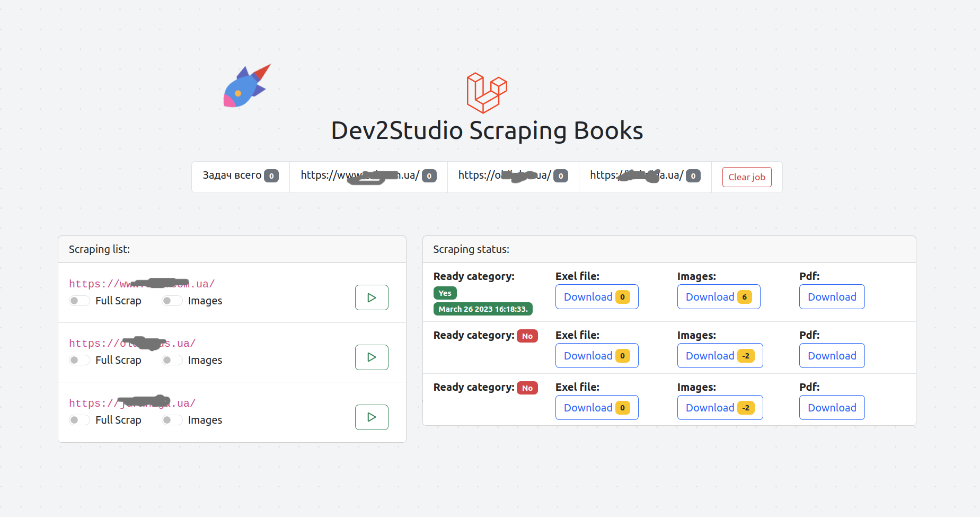Download Pdf in third status row
The height and width of the screenshot is (517, 980).
coord(832,408)
